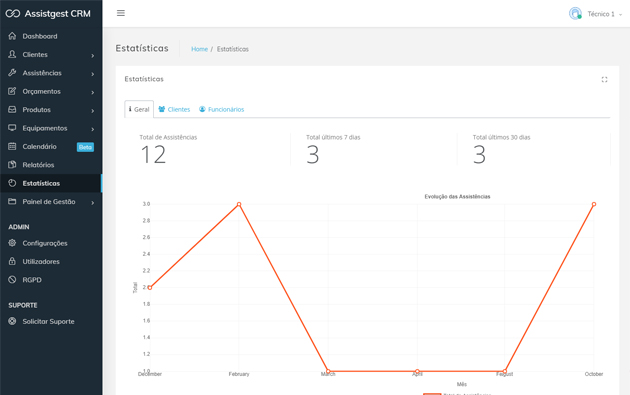Expand the Assistências submenu chevron
Screen dimensions: 630x395
click(x=92, y=74)
